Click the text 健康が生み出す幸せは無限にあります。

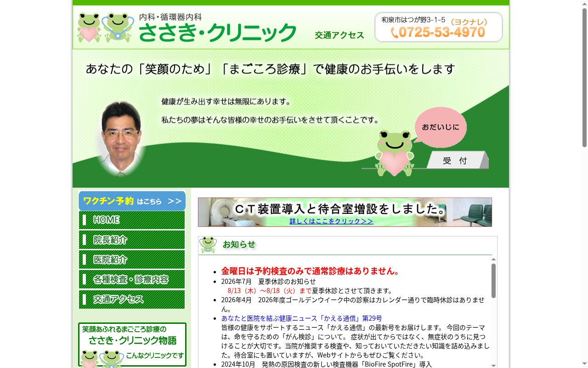point(226,101)
